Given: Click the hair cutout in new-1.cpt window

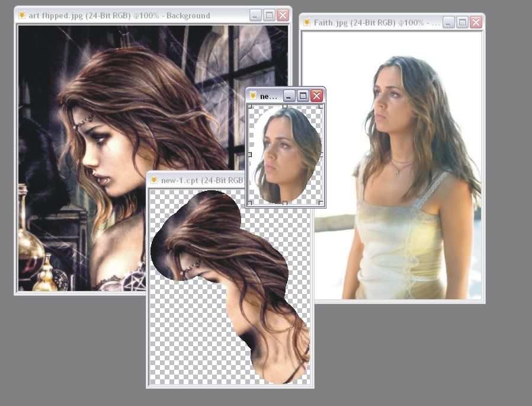Looking at the screenshot, I should [x=230, y=287].
